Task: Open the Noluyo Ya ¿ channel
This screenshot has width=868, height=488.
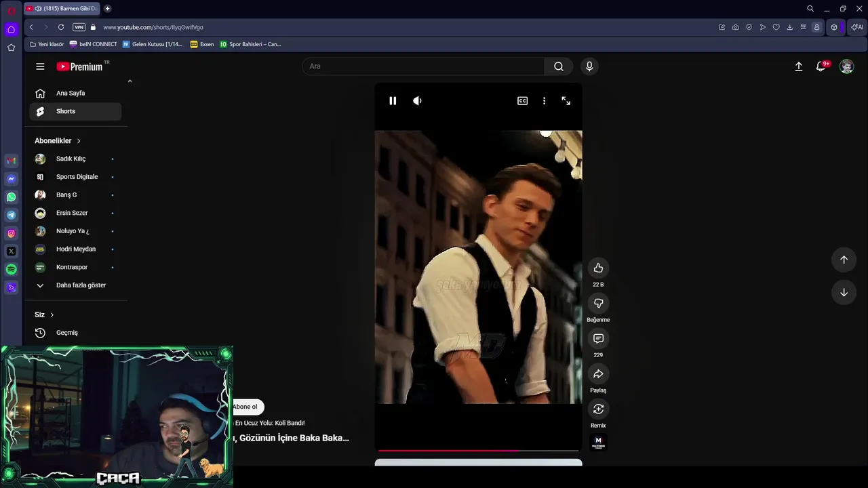Action: coord(75,231)
